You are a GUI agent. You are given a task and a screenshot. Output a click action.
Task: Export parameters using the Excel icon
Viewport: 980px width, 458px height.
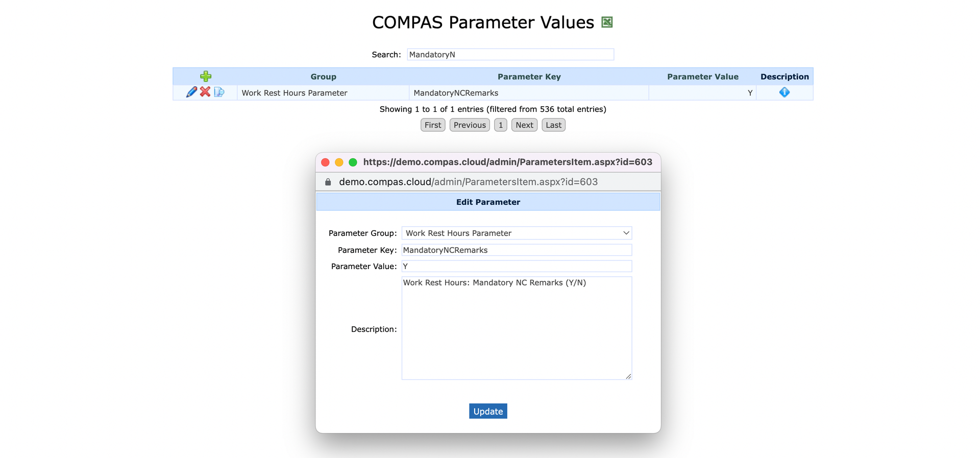point(607,22)
